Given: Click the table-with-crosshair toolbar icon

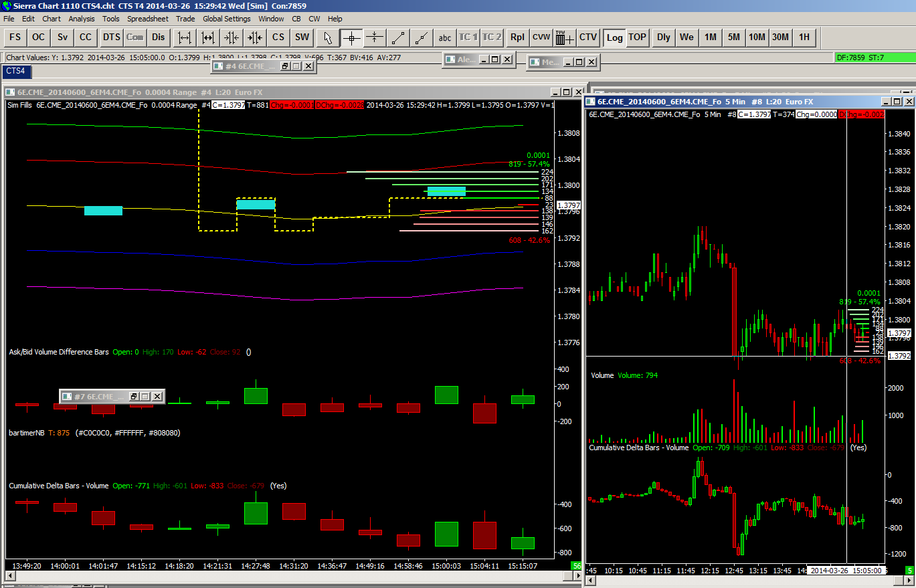Looking at the screenshot, I should pyautogui.click(x=565, y=37).
